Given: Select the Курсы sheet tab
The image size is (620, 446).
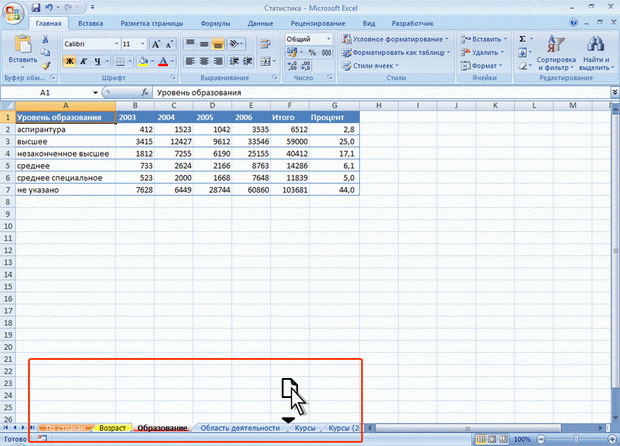Looking at the screenshot, I should (x=305, y=428).
